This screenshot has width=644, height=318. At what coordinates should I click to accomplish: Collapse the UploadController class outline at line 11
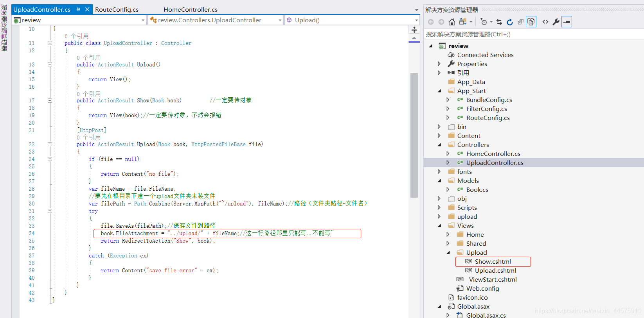pos(50,43)
